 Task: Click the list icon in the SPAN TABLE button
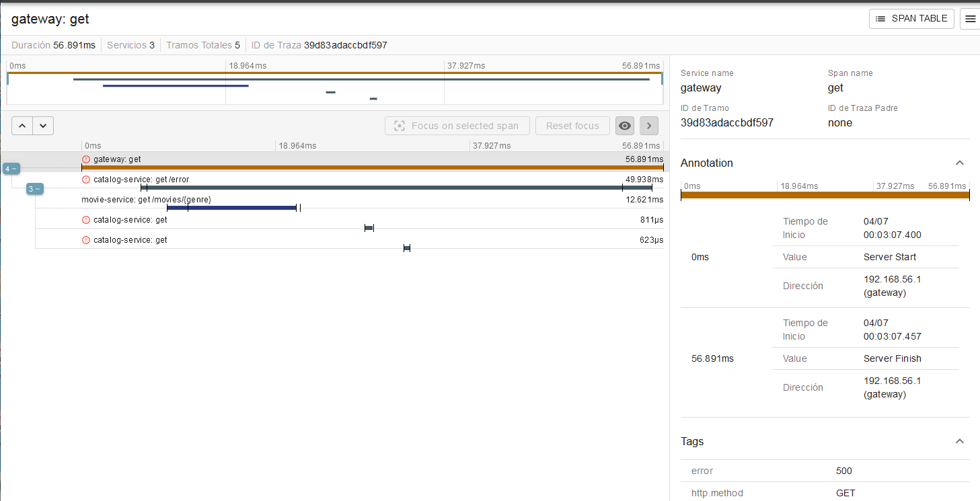(881, 18)
